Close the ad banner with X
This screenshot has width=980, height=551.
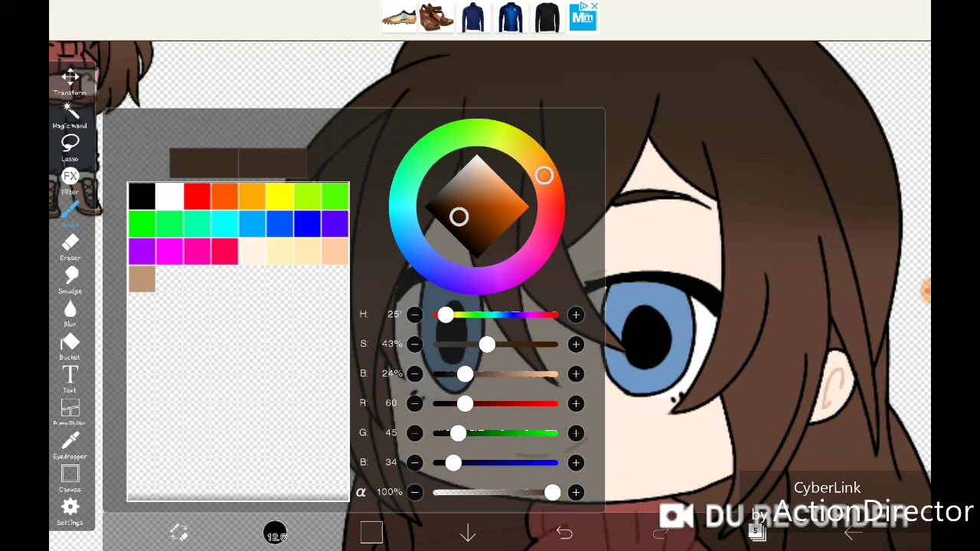coord(594,6)
